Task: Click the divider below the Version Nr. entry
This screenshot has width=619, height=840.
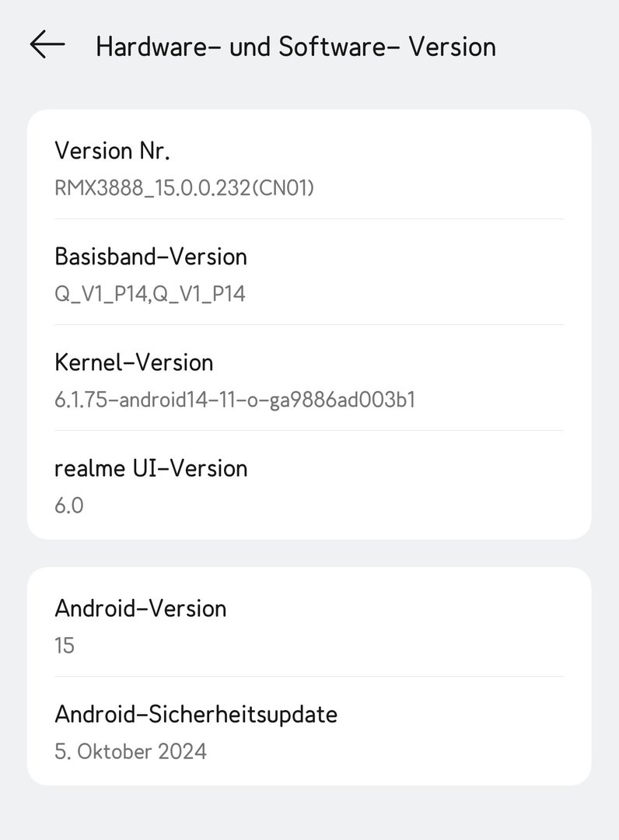Action: click(309, 219)
